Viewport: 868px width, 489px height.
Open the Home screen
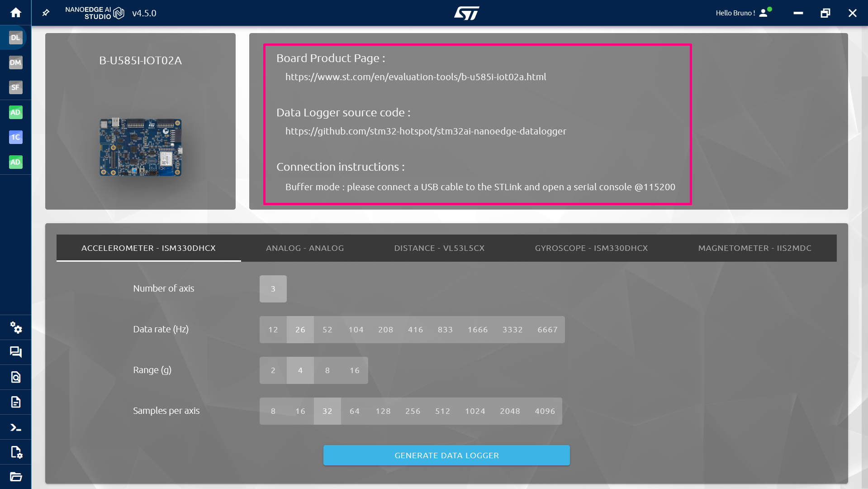[x=16, y=13]
